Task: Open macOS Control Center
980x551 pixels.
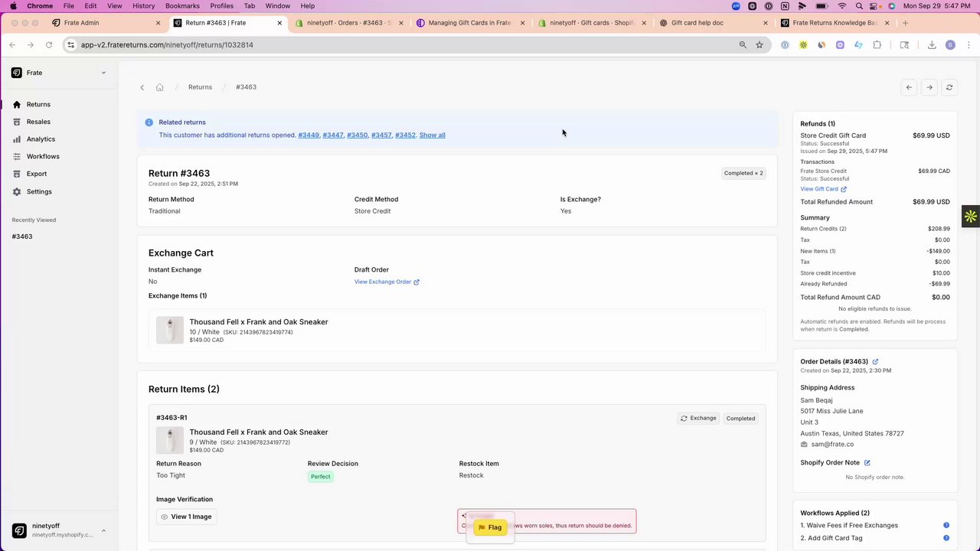Action: (875, 6)
